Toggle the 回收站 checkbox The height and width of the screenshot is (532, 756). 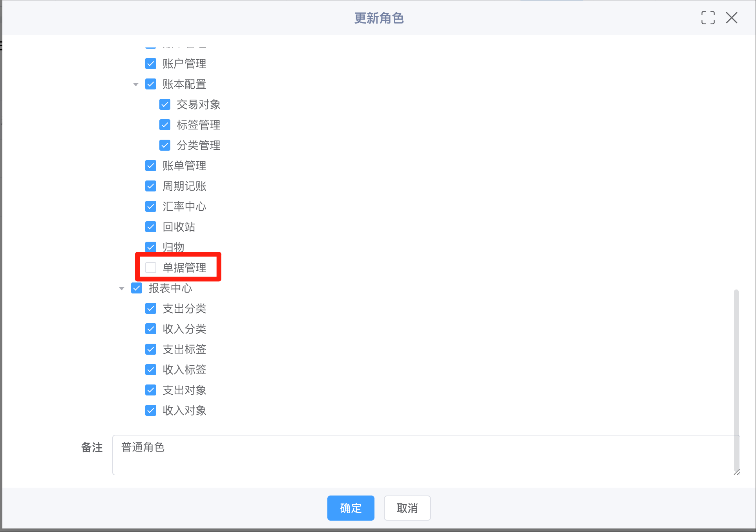pos(151,227)
